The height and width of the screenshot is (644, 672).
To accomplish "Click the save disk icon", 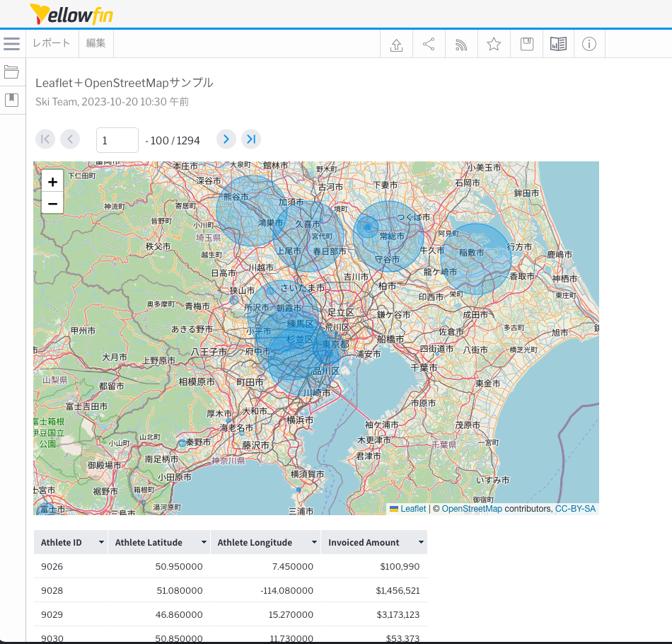I will pyautogui.click(x=527, y=44).
